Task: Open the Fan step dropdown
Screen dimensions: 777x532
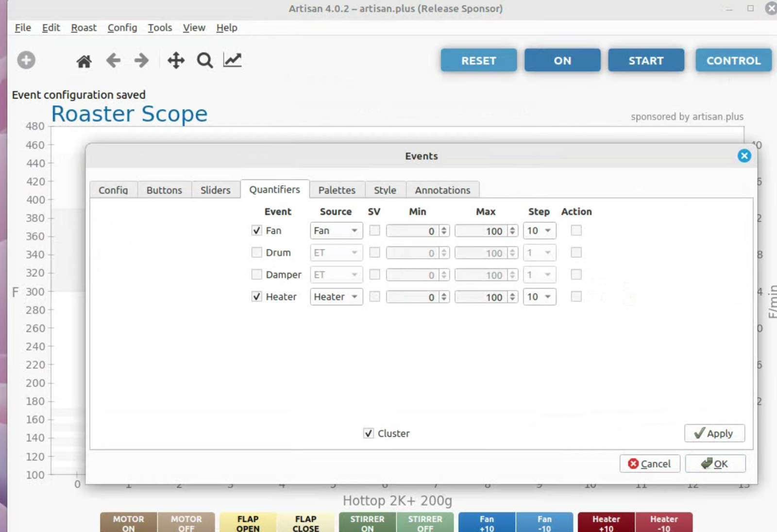Action: tap(539, 231)
